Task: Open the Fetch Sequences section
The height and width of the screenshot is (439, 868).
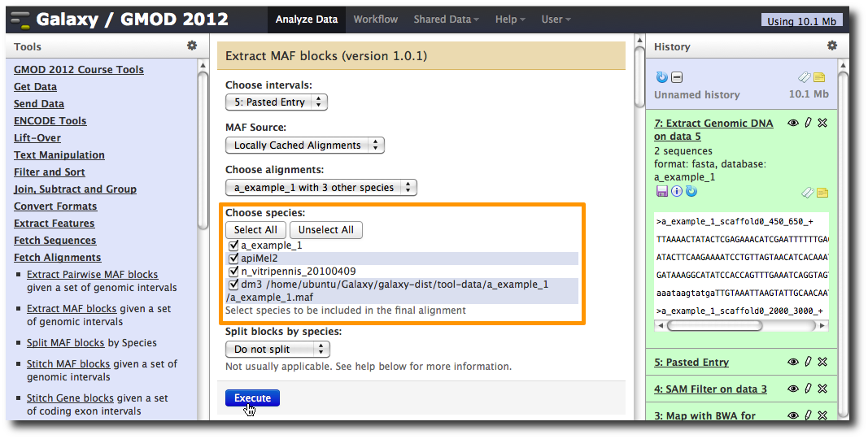Action: coord(55,241)
